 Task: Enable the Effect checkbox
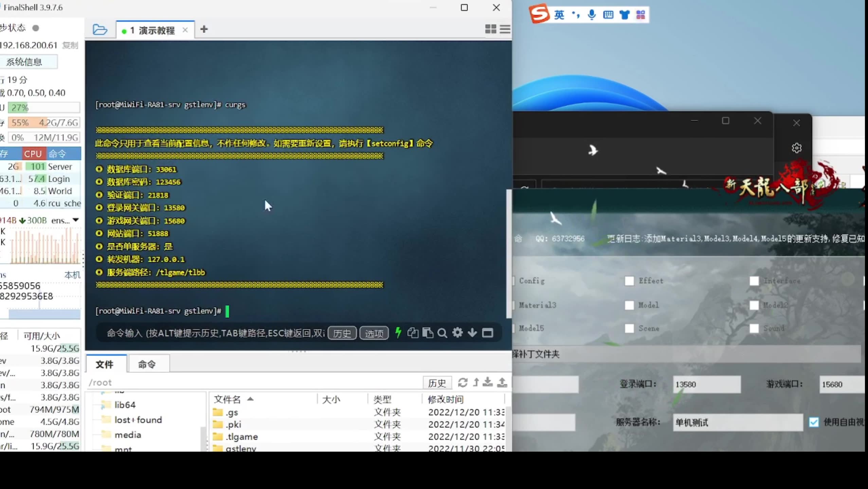629,281
